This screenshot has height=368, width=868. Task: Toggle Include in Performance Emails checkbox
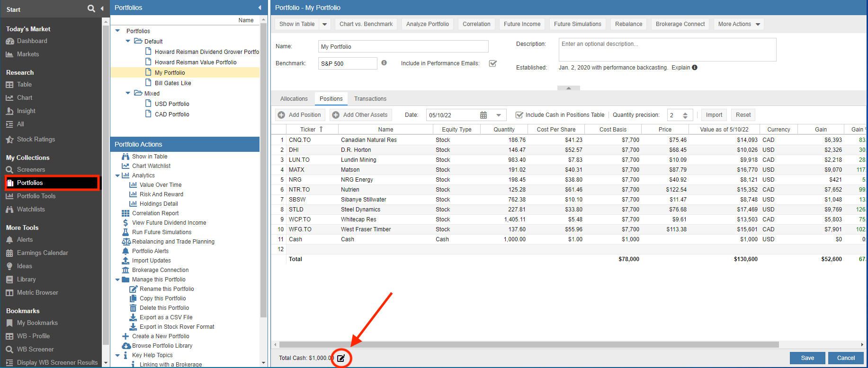[x=493, y=63]
